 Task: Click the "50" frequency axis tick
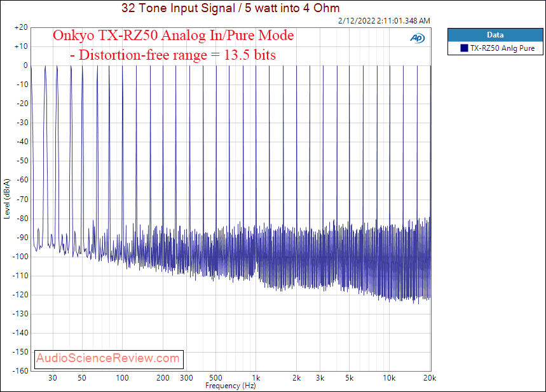pyautogui.click(x=82, y=378)
